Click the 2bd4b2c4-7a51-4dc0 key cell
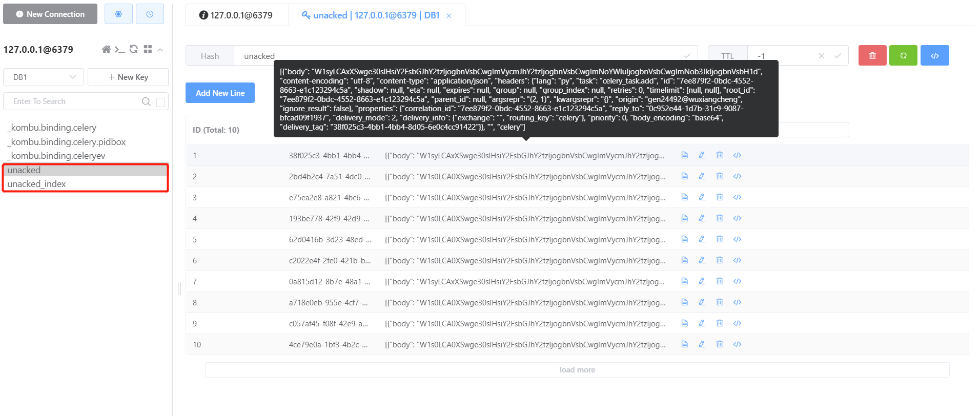980x416 pixels. pos(330,177)
